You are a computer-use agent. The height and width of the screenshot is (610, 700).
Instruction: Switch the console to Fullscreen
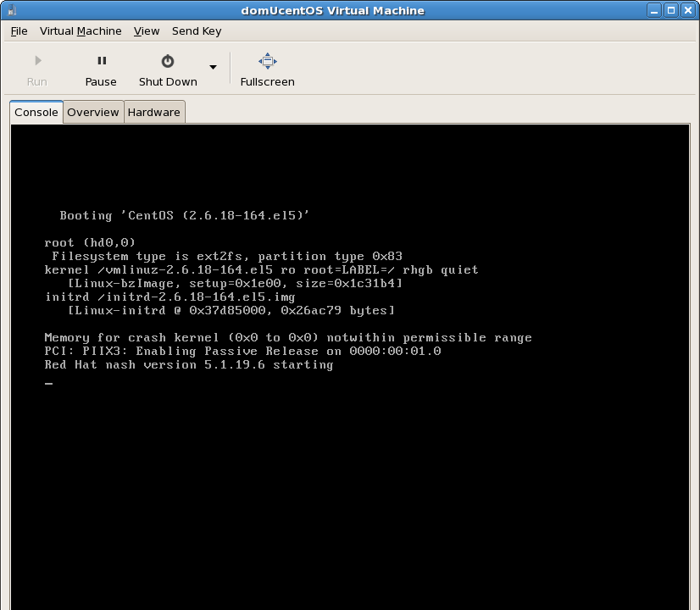[267, 69]
